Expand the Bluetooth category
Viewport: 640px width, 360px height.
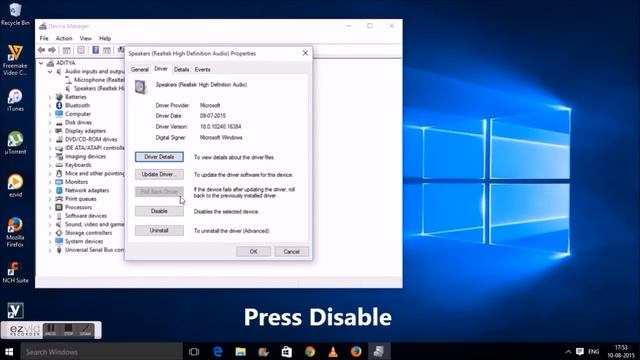(x=50, y=106)
